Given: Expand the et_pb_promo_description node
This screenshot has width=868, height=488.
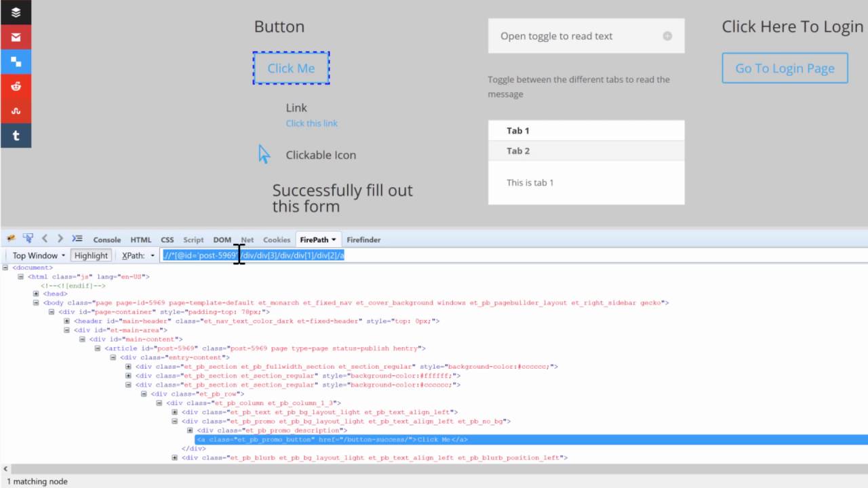Looking at the screenshot, I should pos(191,430).
